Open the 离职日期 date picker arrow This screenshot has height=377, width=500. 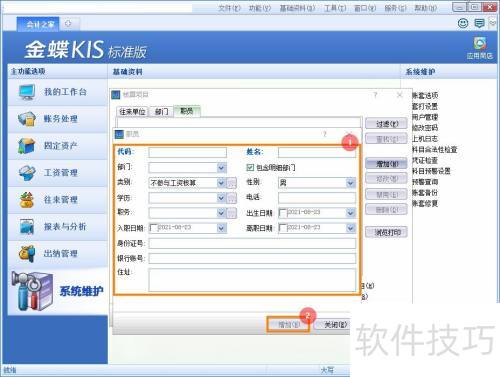[x=350, y=228]
